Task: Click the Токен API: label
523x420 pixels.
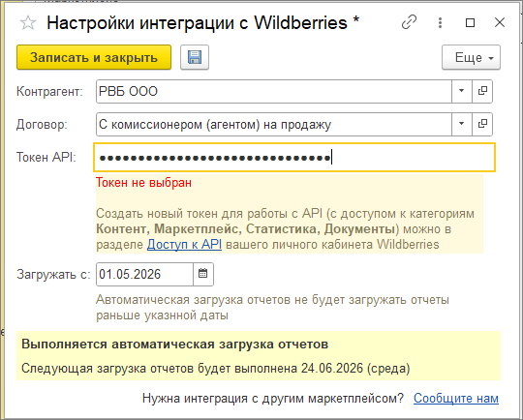Action: click(46, 157)
